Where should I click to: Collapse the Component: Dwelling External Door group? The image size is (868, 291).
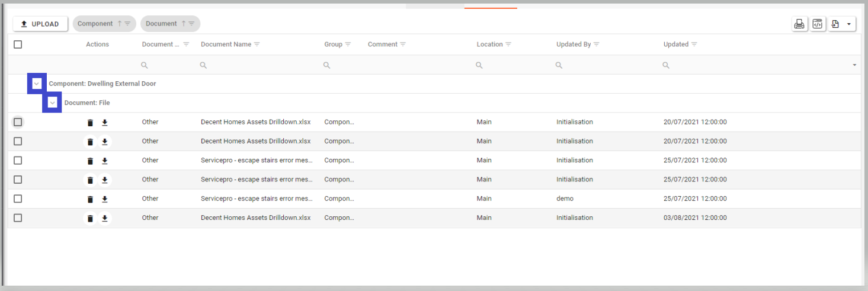pyautogui.click(x=37, y=84)
